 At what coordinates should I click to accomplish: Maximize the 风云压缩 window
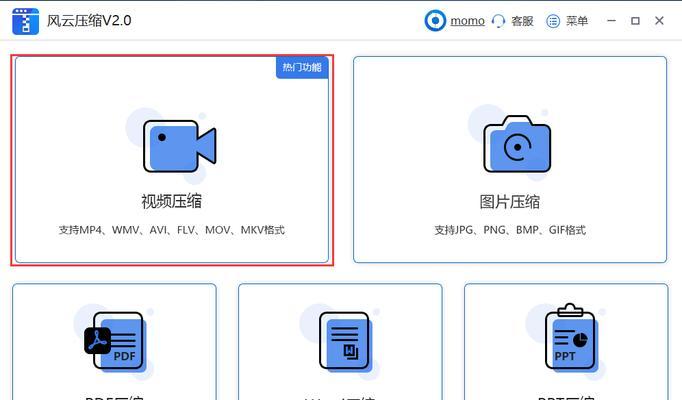(x=635, y=20)
